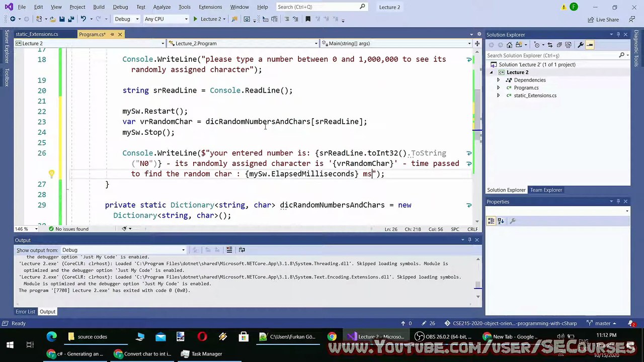Click the bookmark toggle icon in toolbar
644x362 pixels.
[308, 19]
